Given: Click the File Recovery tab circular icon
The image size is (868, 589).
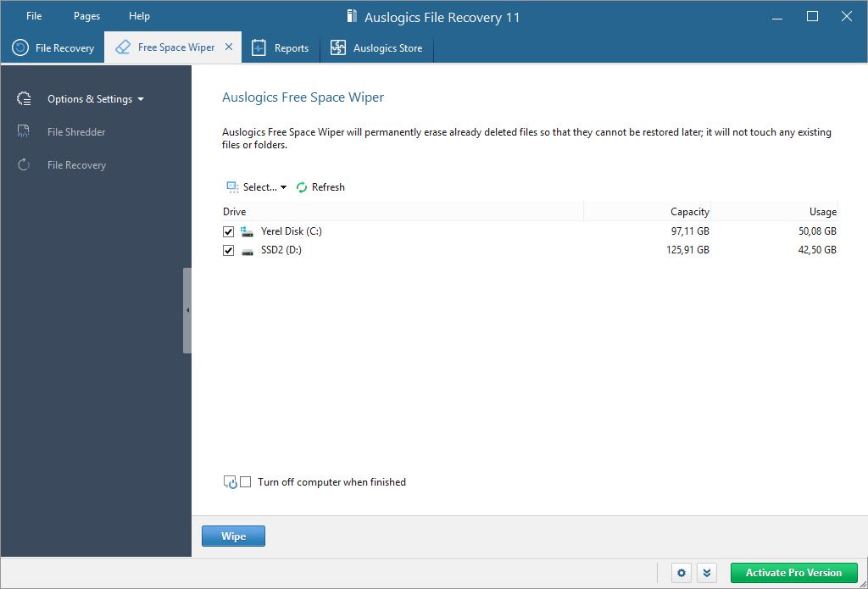Looking at the screenshot, I should click(20, 47).
